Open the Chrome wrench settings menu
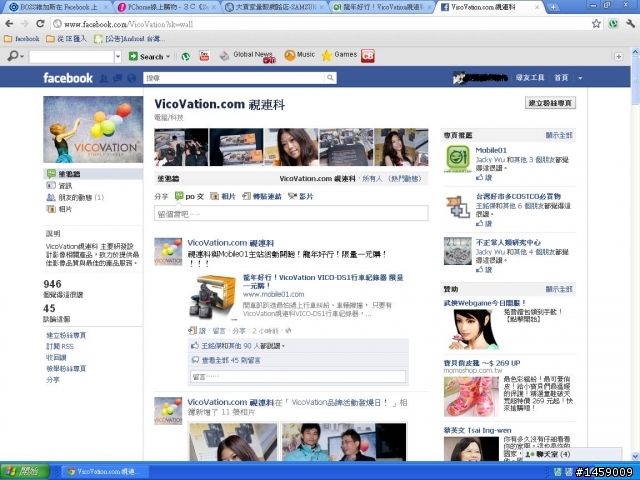This screenshot has width=640, height=480. coord(630,24)
